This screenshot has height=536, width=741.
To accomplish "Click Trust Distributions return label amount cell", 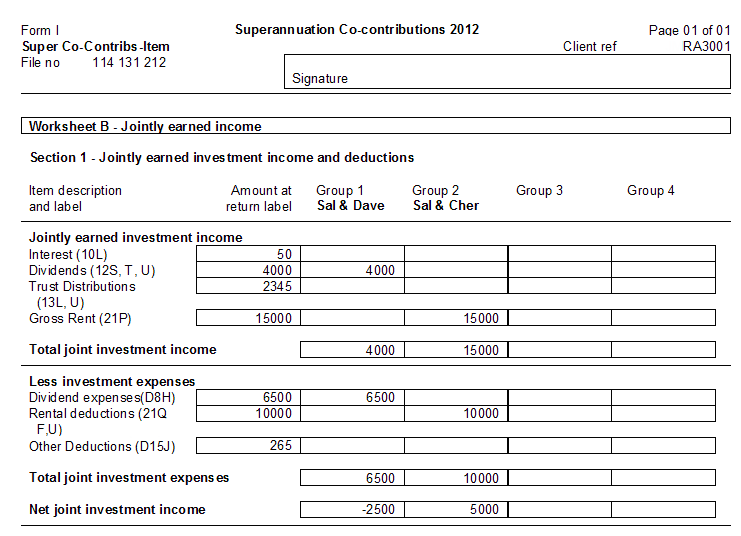I will (x=248, y=286).
